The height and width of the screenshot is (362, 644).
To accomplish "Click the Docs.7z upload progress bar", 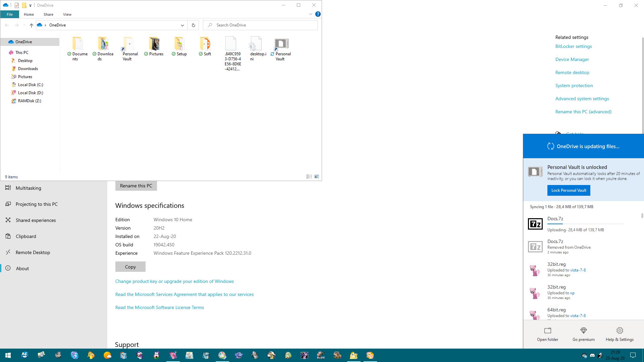I will (585, 224).
